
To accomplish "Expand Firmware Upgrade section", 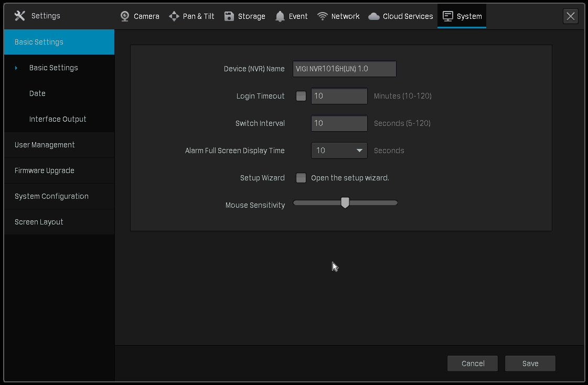I will tap(59, 170).
